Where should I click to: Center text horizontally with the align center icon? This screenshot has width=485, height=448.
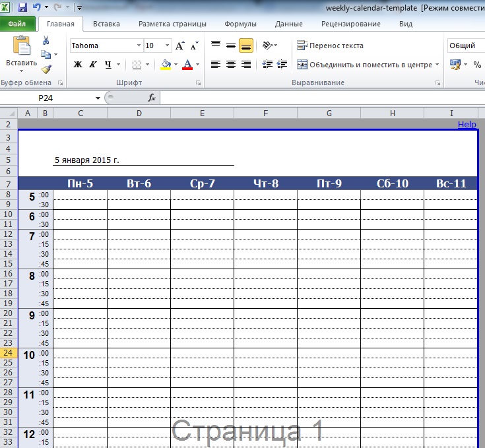click(231, 65)
